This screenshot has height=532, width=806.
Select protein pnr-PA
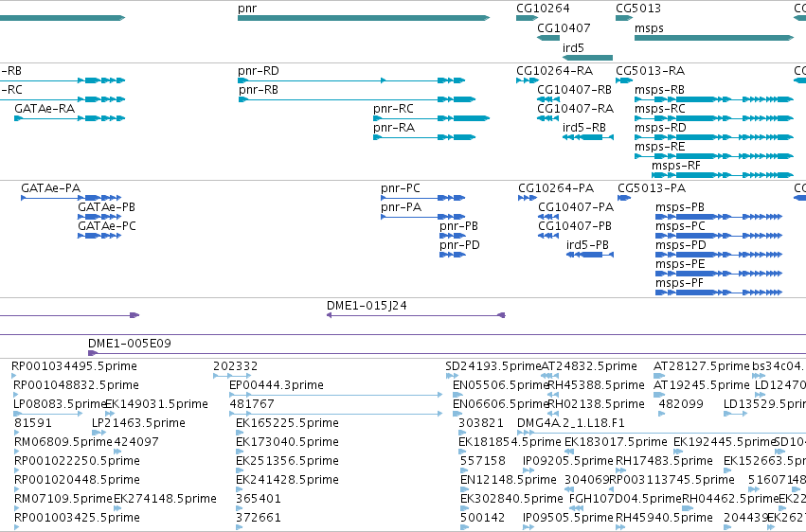pos(423,217)
